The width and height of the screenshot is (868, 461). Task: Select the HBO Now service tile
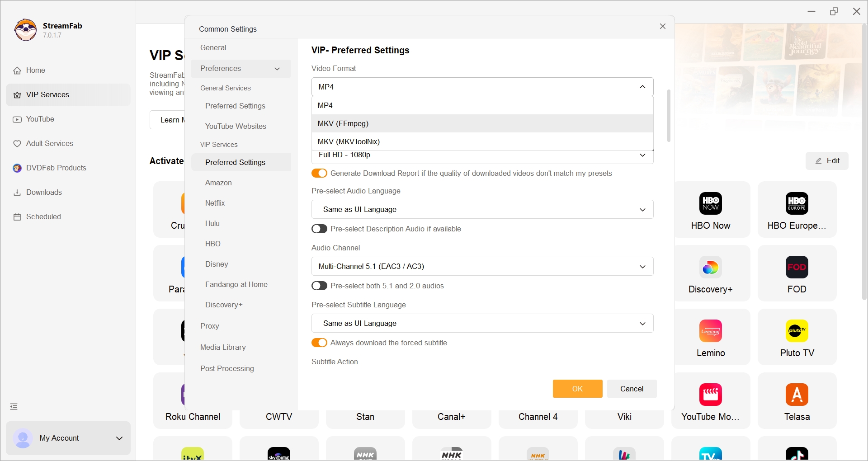point(710,209)
